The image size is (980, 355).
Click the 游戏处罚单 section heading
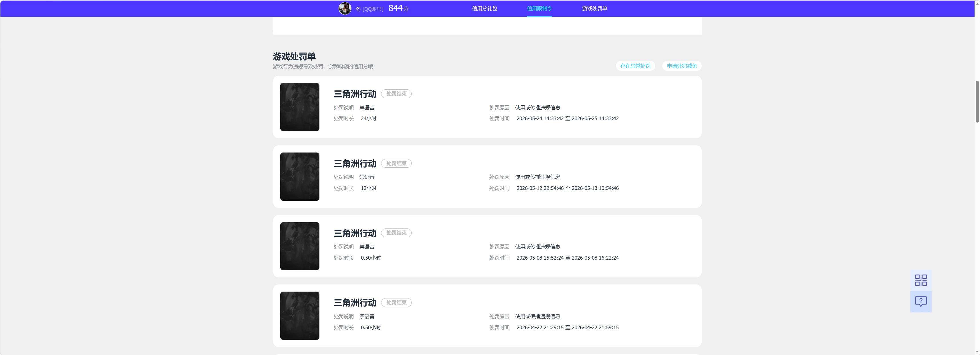click(x=294, y=56)
